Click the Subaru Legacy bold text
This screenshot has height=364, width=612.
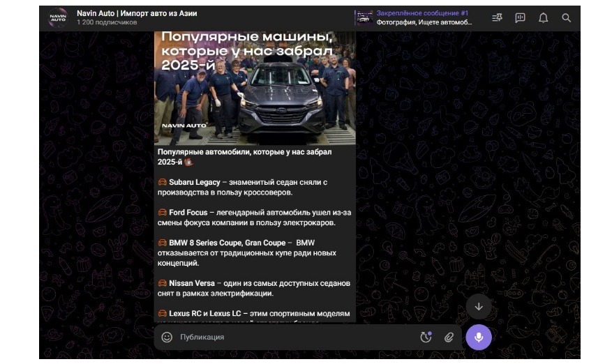click(x=195, y=182)
